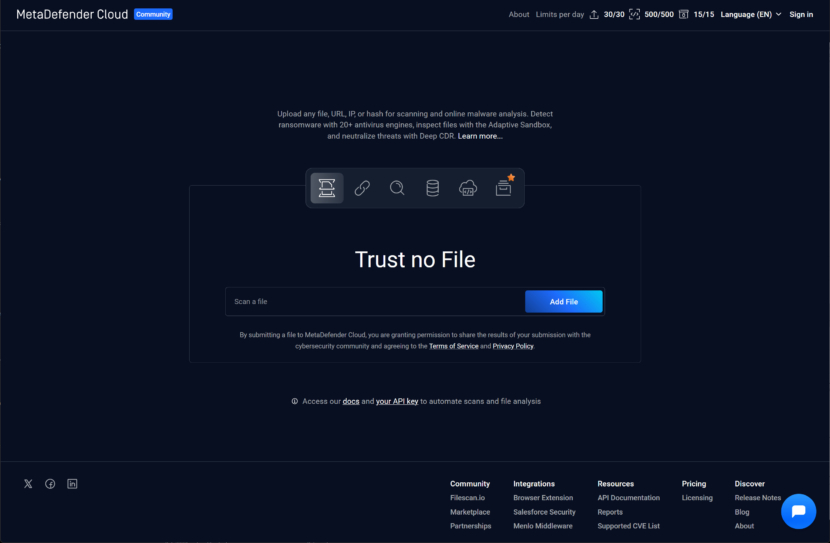Open Browser Extension footer link
This screenshot has height=543, width=830.
click(x=543, y=498)
